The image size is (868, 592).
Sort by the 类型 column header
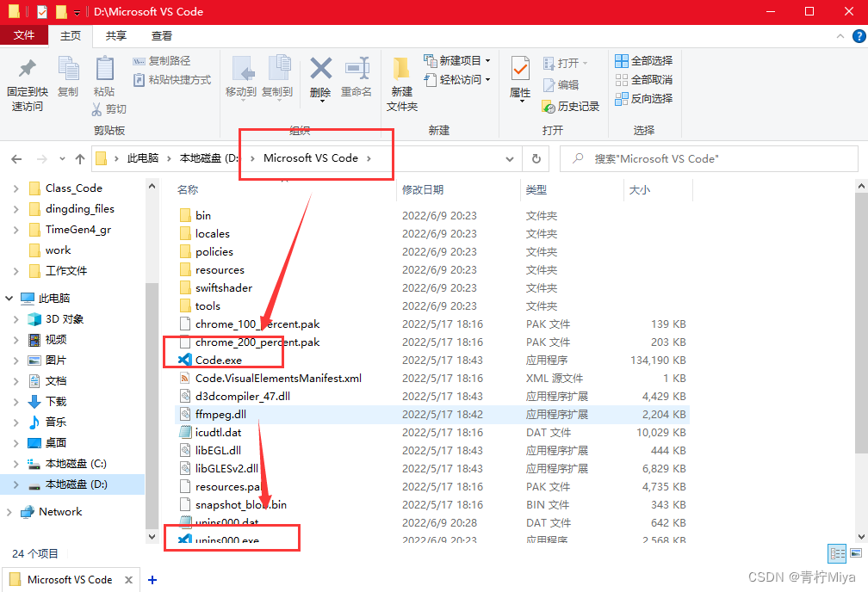coord(536,190)
